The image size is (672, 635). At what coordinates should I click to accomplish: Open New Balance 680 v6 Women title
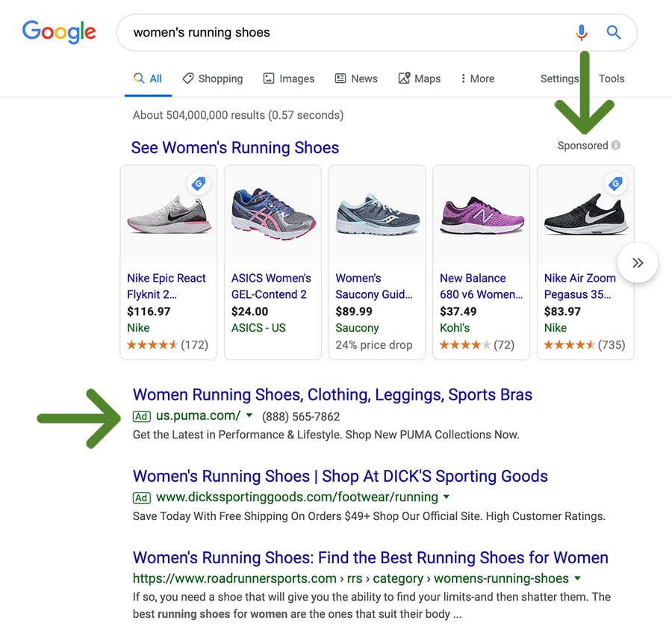tap(482, 286)
